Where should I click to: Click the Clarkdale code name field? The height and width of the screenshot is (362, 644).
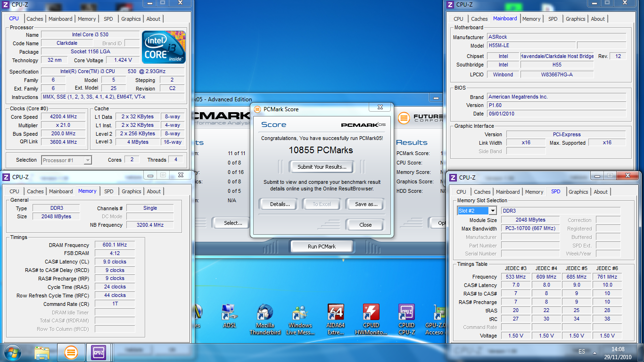(x=67, y=43)
